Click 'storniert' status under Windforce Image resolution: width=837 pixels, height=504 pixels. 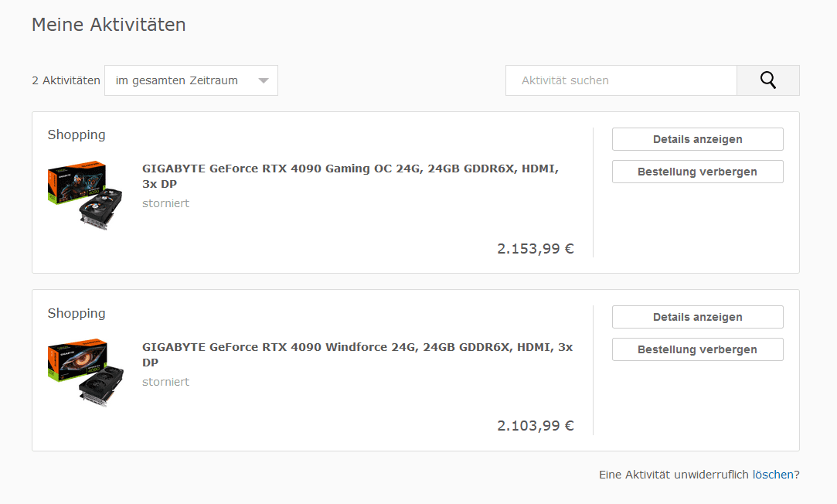point(165,382)
